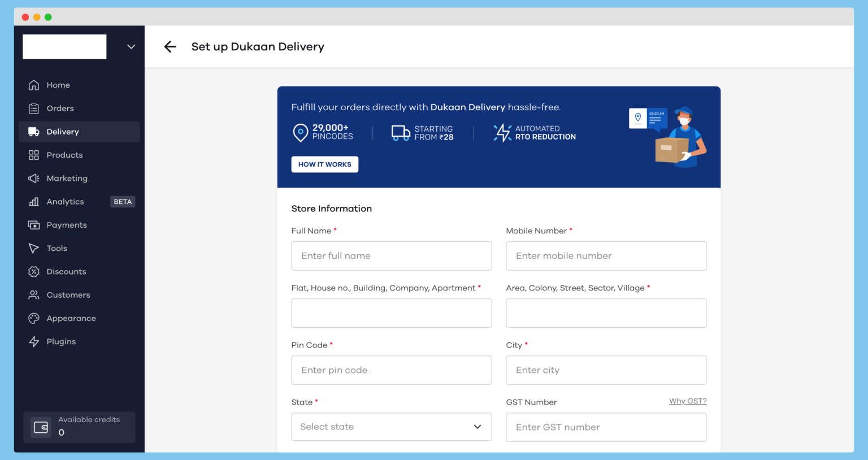Click the Customers people icon
This screenshot has width=868, height=460.
pos(34,295)
